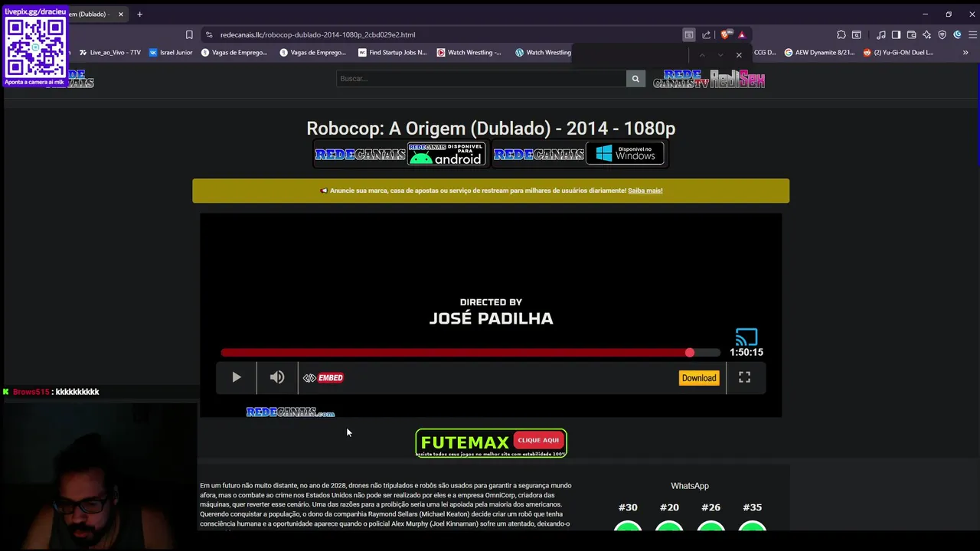Open the Extensions puzzle icon
The image size is (980, 551).
coord(841,34)
